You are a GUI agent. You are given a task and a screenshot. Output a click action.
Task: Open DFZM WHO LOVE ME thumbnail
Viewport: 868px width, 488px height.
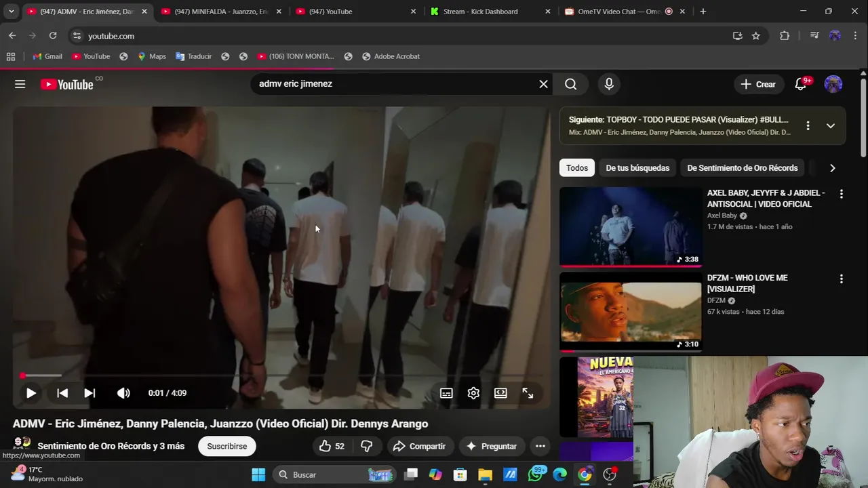click(x=631, y=312)
